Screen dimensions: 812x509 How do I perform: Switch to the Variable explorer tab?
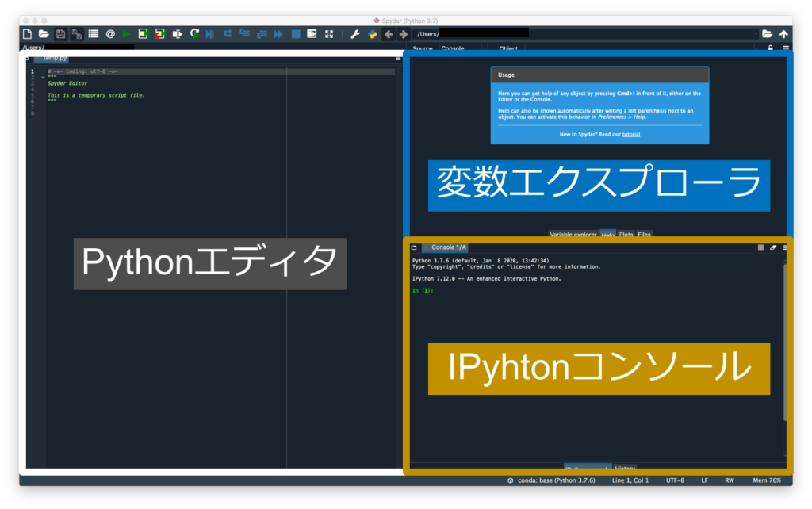pyautogui.click(x=573, y=235)
